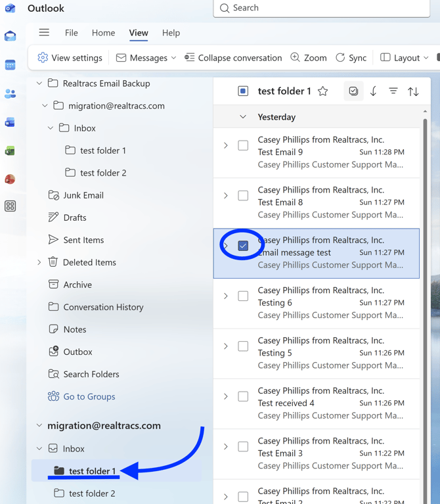Check the Testing 5 checkbox
This screenshot has height=504, width=440.
click(x=243, y=346)
